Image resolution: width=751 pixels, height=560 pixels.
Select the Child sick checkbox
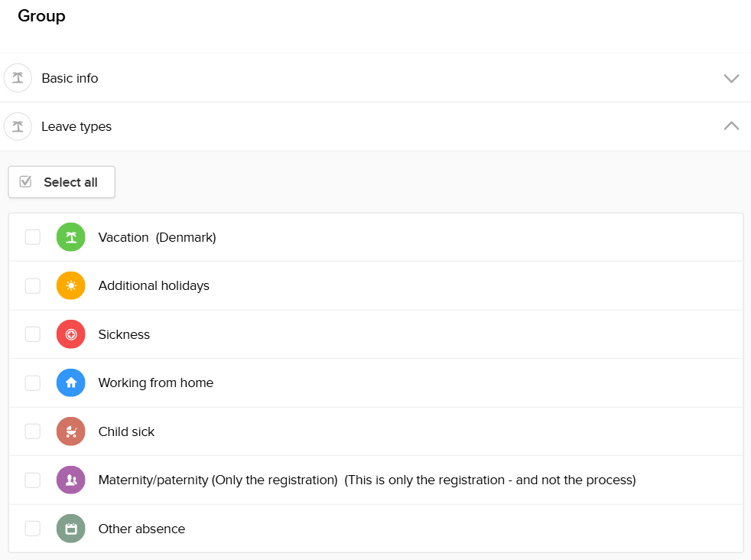pyautogui.click(x=33, y=431)
